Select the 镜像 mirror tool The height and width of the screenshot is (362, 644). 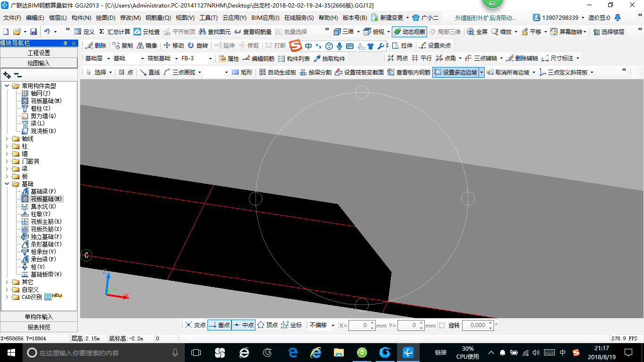pos(147,46)
